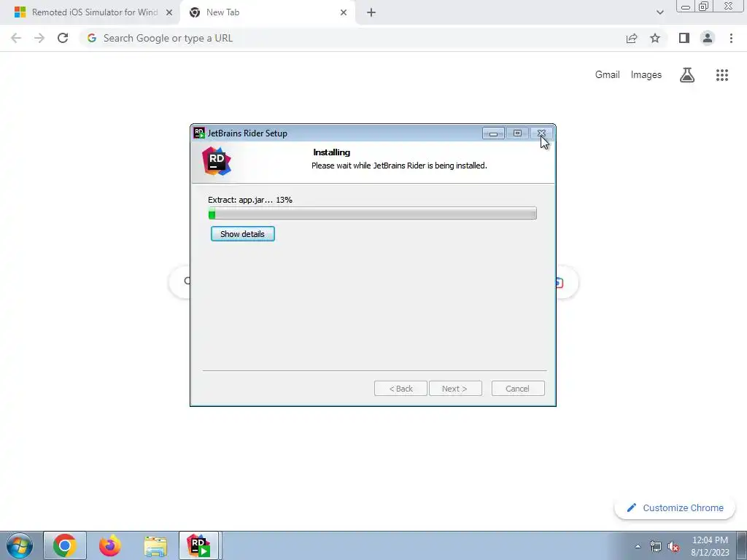
Task: Restore down the Chrome window
Action: pos(704,7)
